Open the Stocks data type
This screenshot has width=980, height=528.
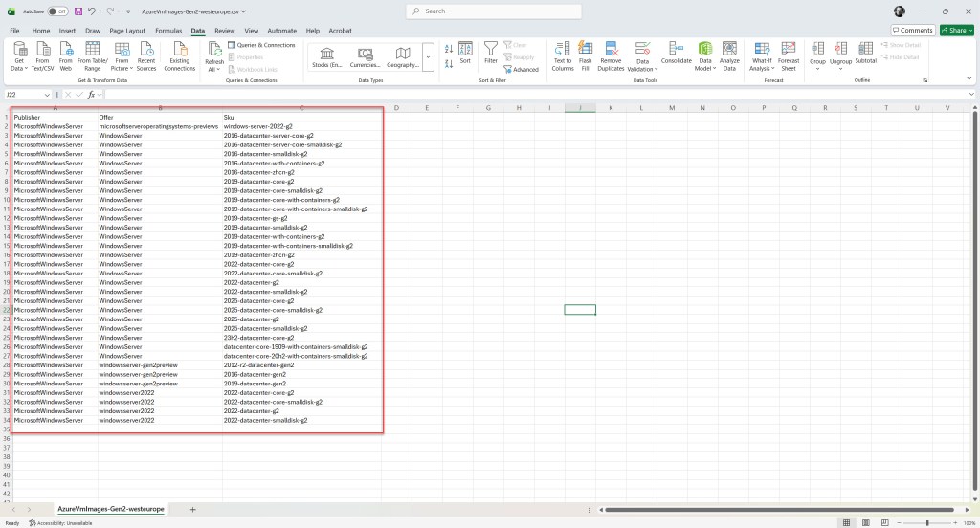click(x=327, y=55)
